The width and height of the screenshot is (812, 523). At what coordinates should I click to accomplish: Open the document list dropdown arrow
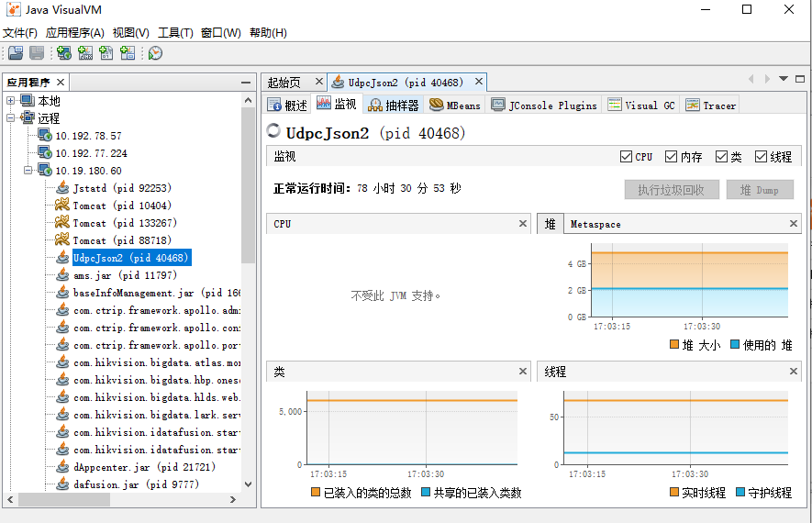point(784,79)
